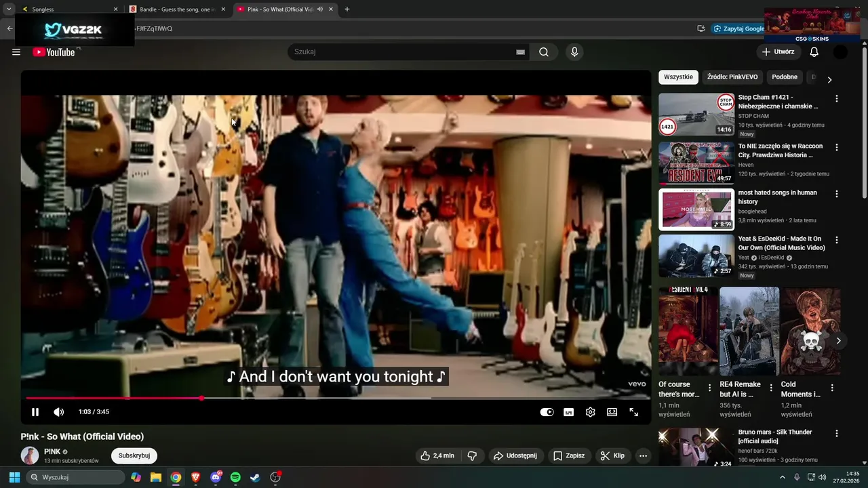Viewport: 868px width, 488px height.
Task: Click the red progress scrubber handle
Action: (201, 398)
